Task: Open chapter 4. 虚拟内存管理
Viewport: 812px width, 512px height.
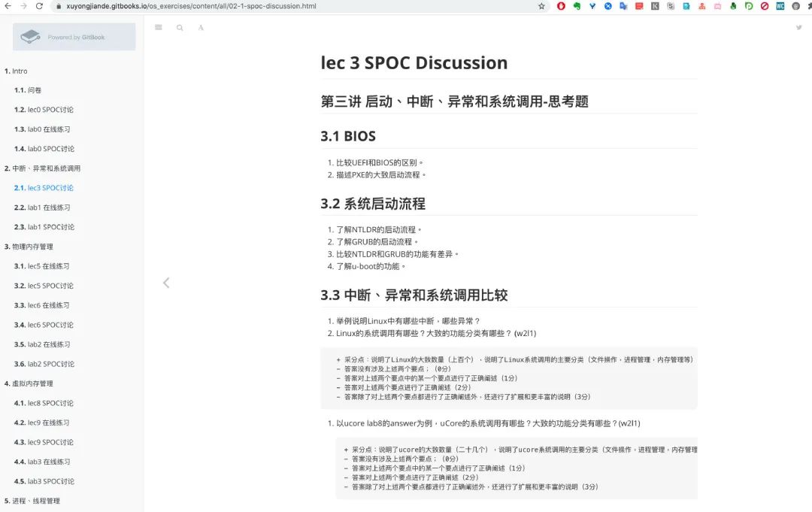Action: 29,383
